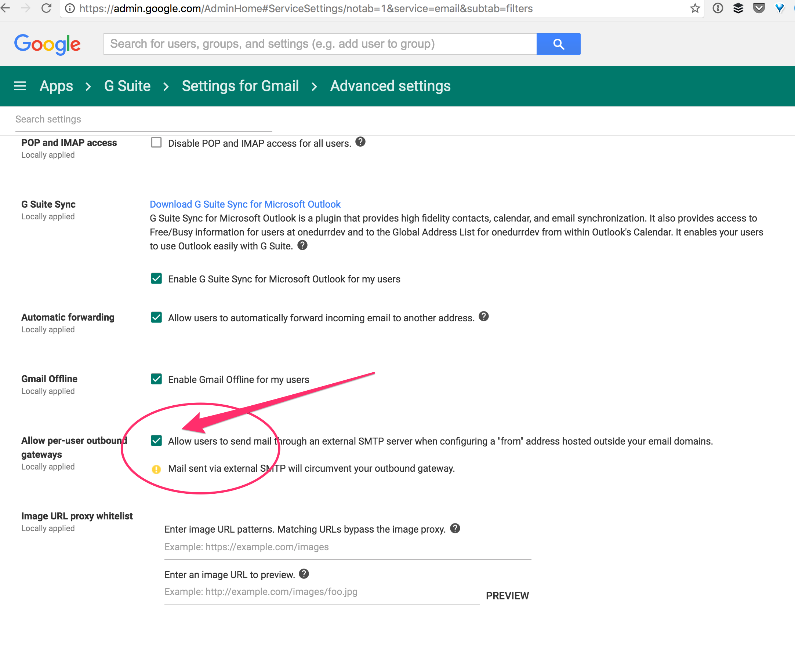
Task: Reload the page with the refresh icon
Action: (x=47, y=8)
